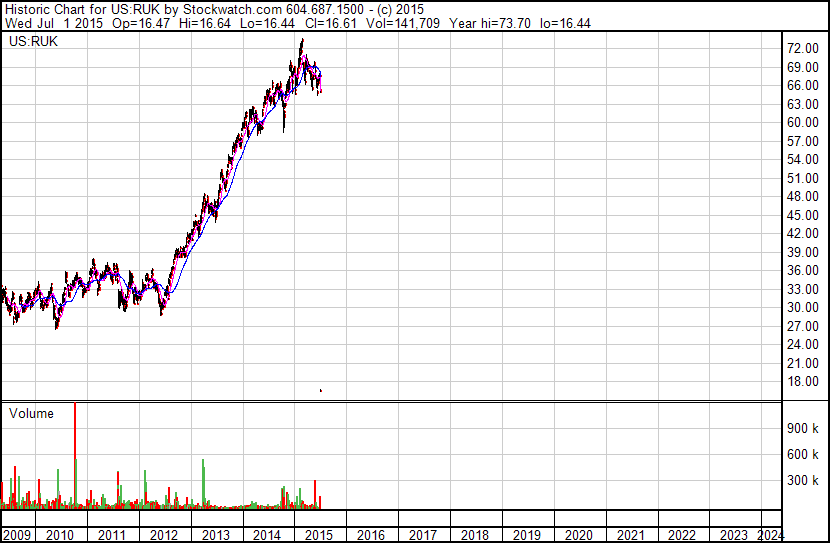Click the Wed Jul 1 2015 date text
Viewport: 830px width, 543px height.
tap(51, 22)
